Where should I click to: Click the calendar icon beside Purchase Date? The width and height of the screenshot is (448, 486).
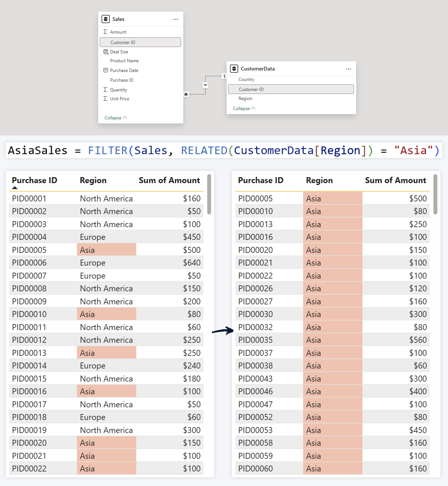click(x=106, y=70)
